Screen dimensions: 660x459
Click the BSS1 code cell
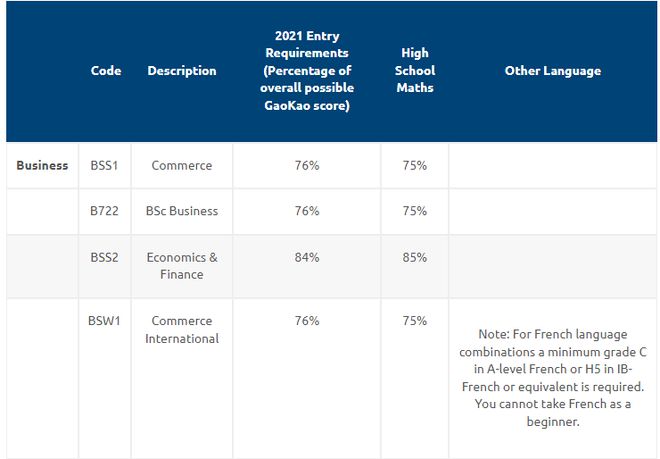coord(104,165)
